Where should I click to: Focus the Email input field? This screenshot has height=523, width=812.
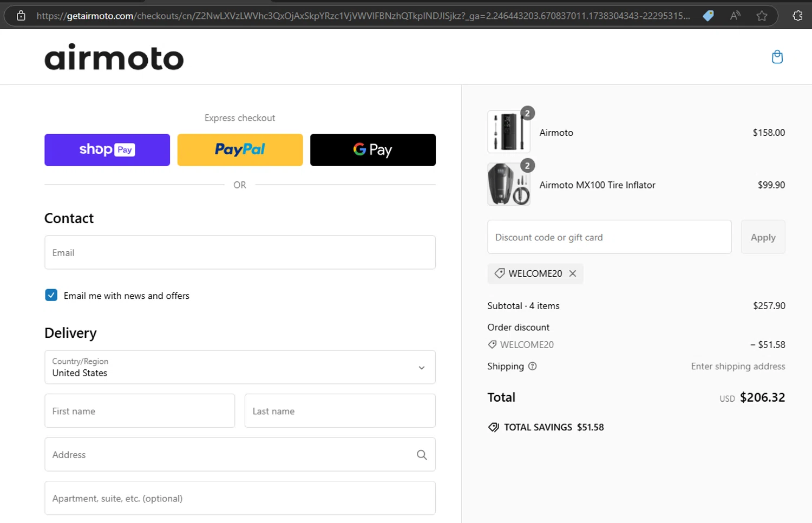pos(240,252)
